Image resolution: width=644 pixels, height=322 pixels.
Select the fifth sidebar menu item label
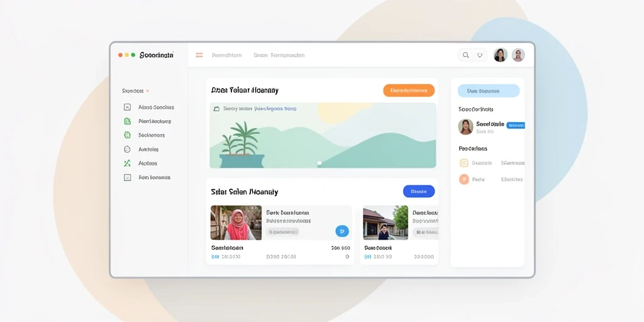point(148,164)
